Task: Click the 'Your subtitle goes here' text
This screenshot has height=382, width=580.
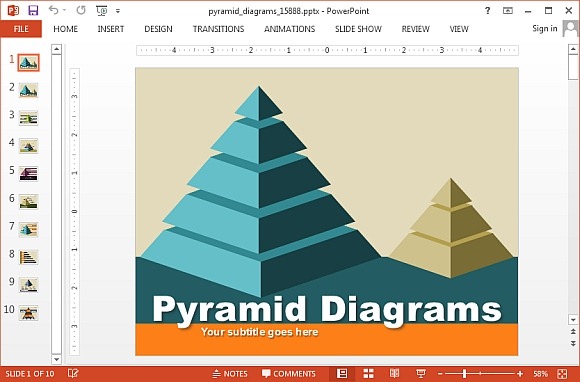Action: tap(260, 332)
